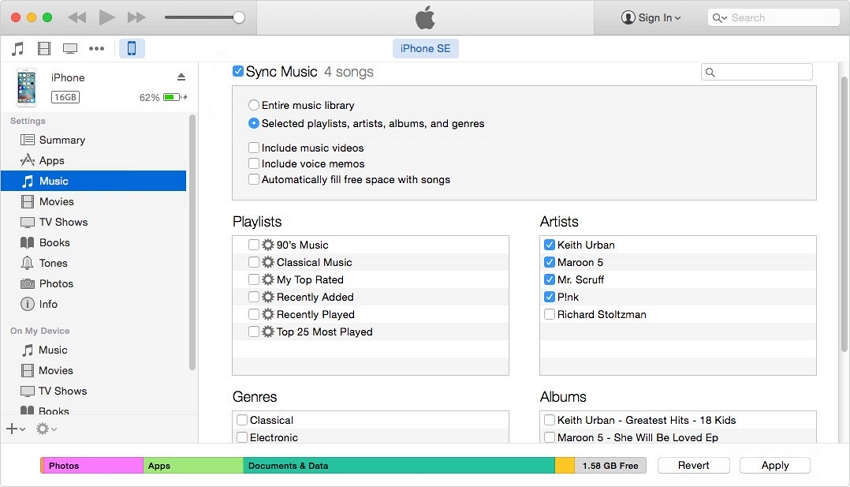Viewport: 850px width, 487px height.
Task: Enable Automatically fill free space checkbox
Action: 254,179
